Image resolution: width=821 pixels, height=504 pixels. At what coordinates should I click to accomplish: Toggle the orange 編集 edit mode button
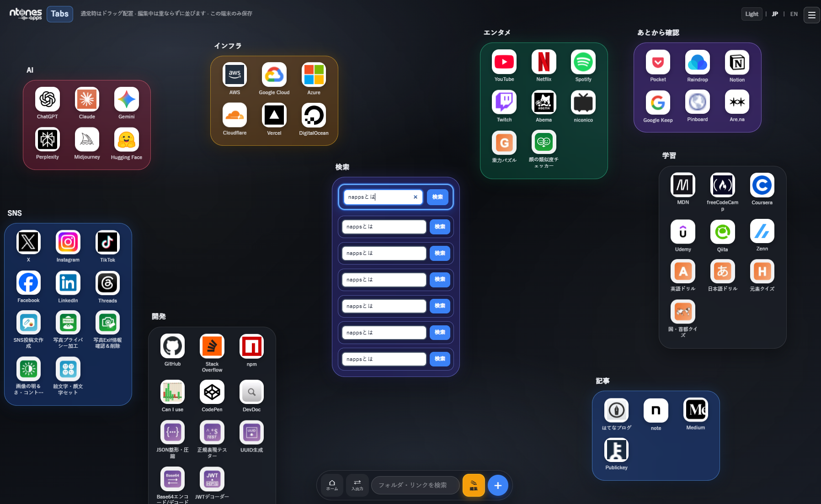pos(474,485)
